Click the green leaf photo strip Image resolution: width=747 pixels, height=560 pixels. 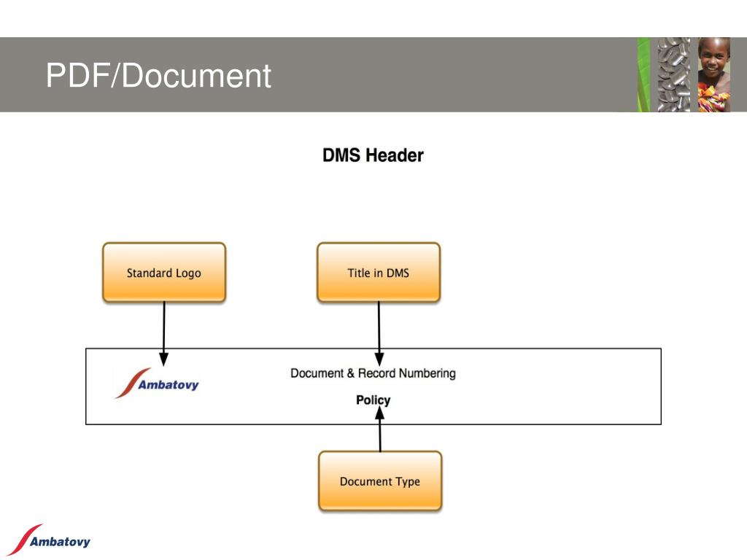point(643,75)
